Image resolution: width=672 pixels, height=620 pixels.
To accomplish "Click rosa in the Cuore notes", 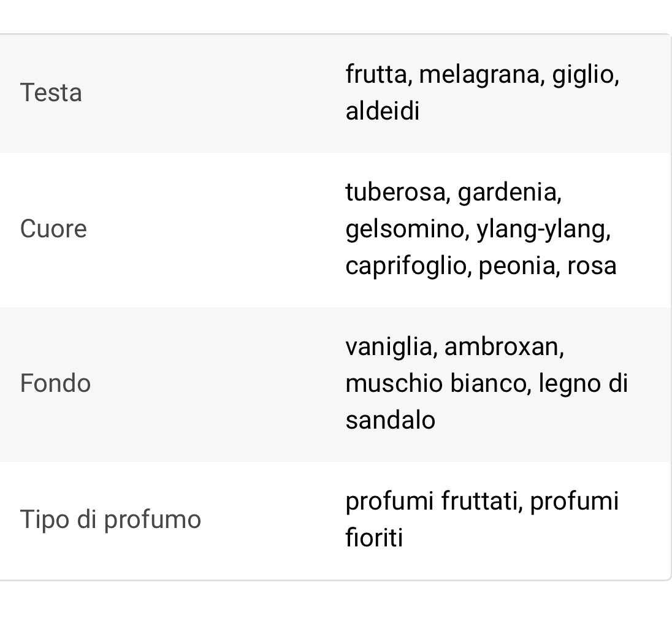I will pos(592,266).
